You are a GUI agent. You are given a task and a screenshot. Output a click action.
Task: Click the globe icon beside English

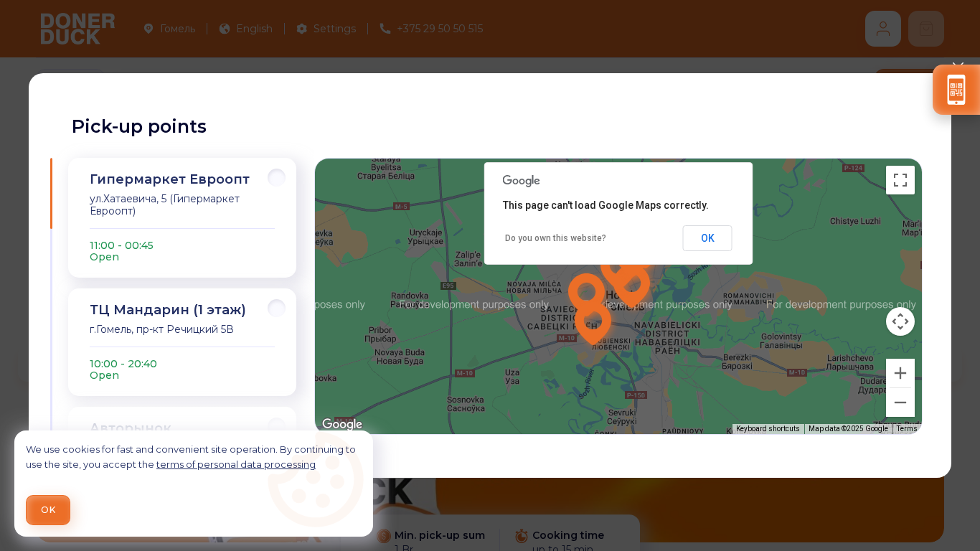(225, 29)
